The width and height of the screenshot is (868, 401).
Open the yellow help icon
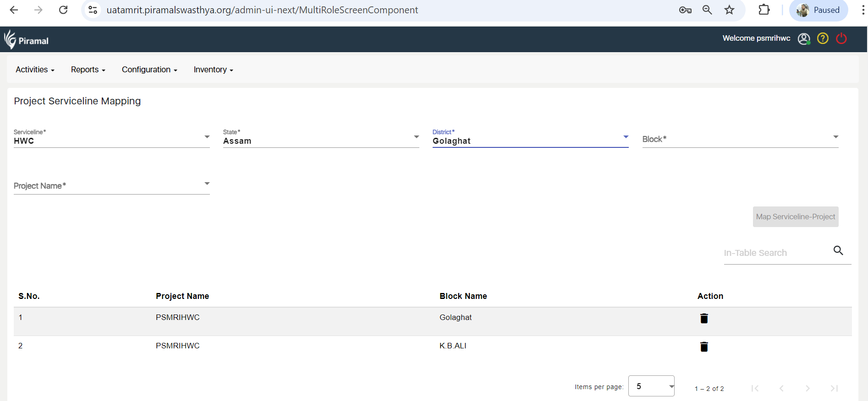coord(823,38)
